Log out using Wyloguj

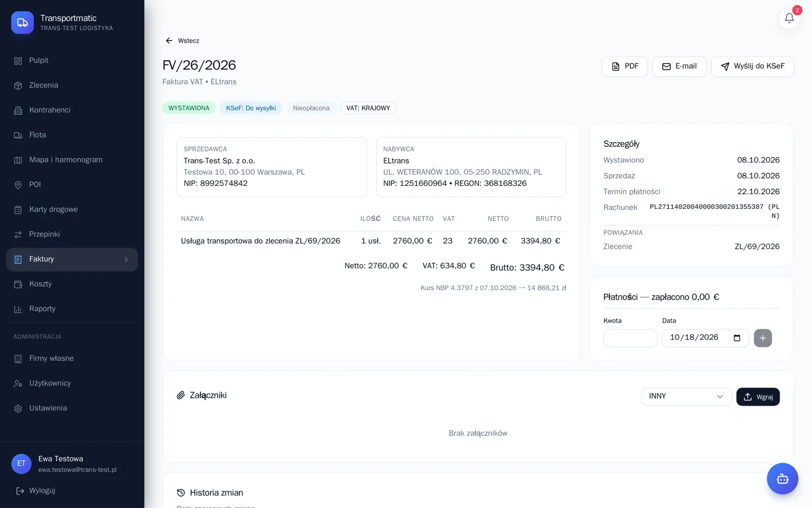coord(36,491)
